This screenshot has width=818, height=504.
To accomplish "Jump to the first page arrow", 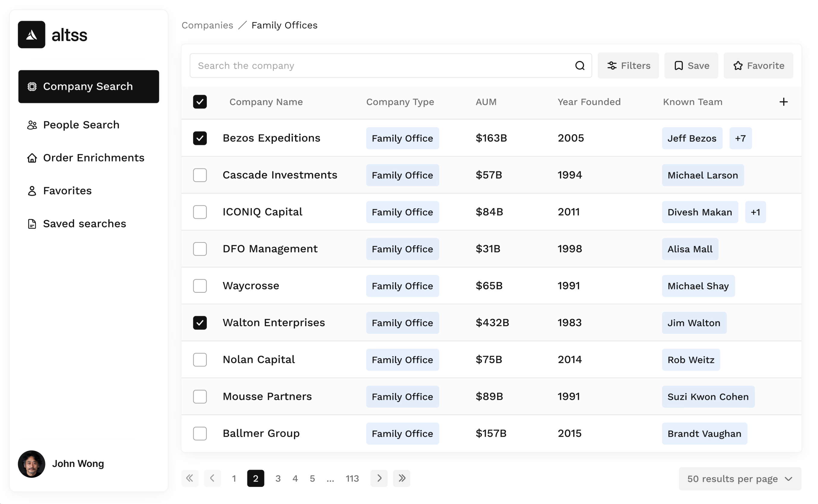I will pyautogui.click(x=190, y=478).
